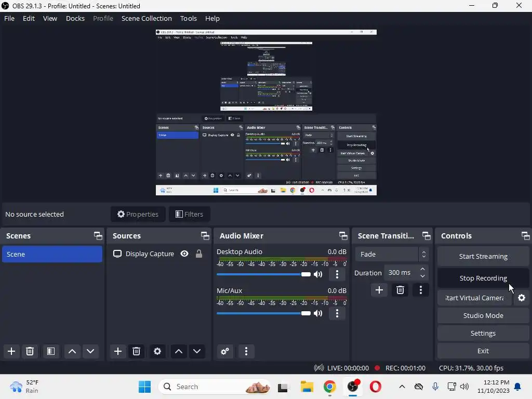Open the Windows Start menu
The image size is (532, 399).
point(144,387)
